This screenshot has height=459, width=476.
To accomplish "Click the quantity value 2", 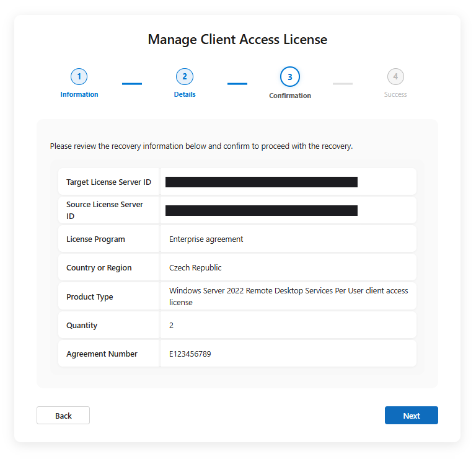I will pos(171,326).
